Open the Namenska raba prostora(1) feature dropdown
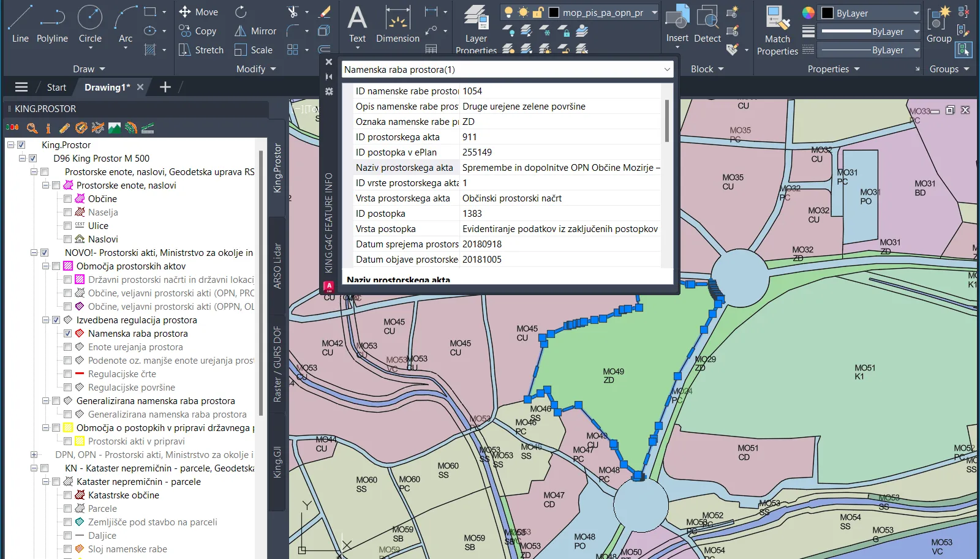The height and width of the screenshot is (559, 980). tap(666, 70)
